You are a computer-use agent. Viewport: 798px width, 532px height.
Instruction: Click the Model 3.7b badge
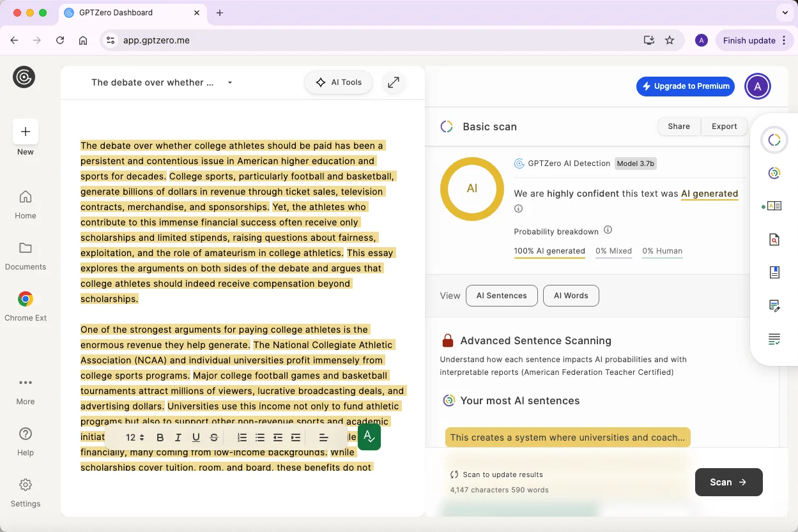point(636,163)
